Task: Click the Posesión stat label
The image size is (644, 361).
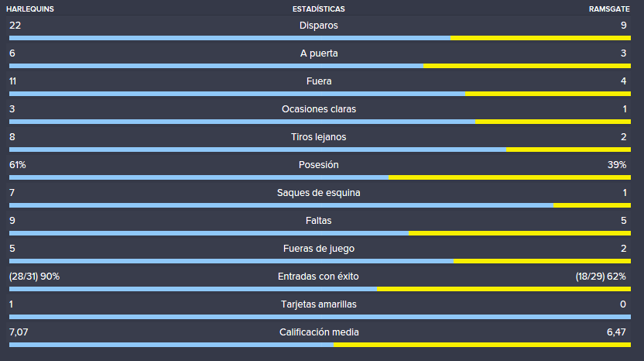Action: click(x=319, y=165)
